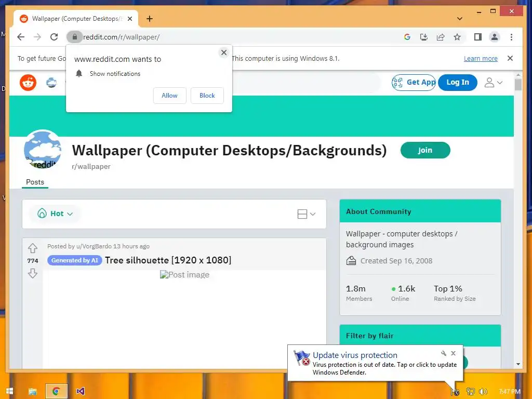
Task: Expand the user account dropdown
Action: (494, 83)
